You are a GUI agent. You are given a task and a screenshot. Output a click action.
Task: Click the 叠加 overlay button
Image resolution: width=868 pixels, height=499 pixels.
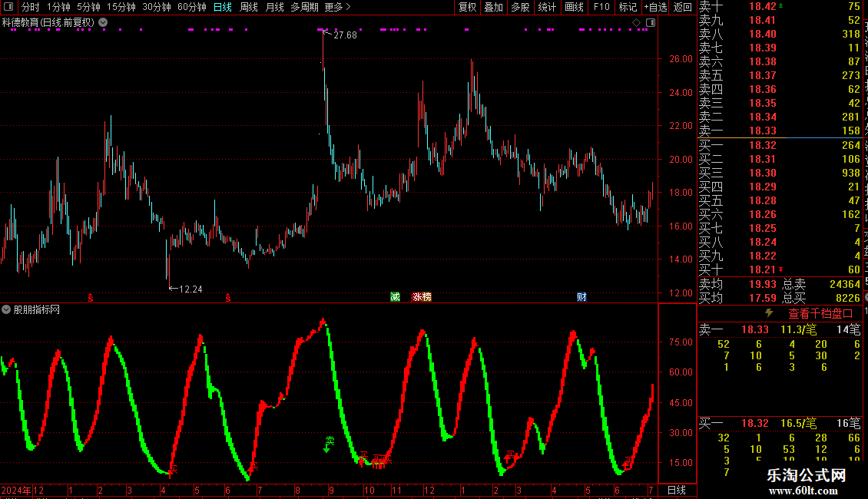[493, 7]
